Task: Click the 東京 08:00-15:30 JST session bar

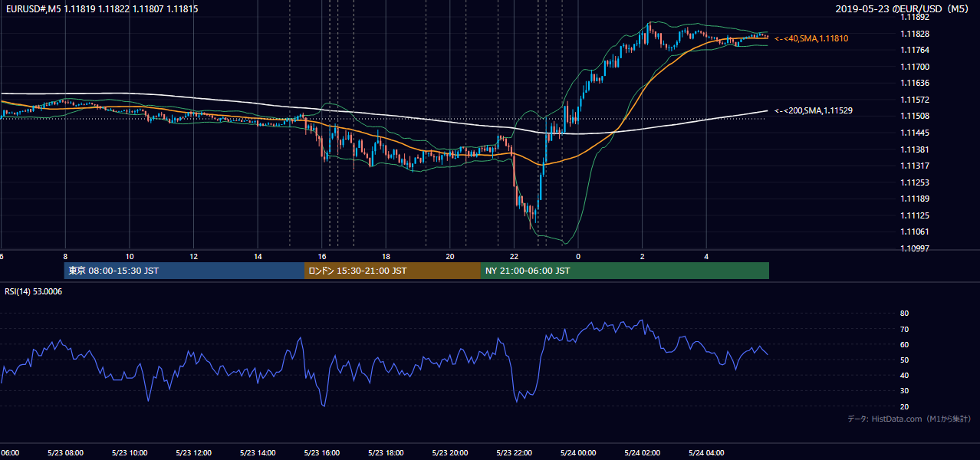Action: pyautogui.click(x=184, y=271)
